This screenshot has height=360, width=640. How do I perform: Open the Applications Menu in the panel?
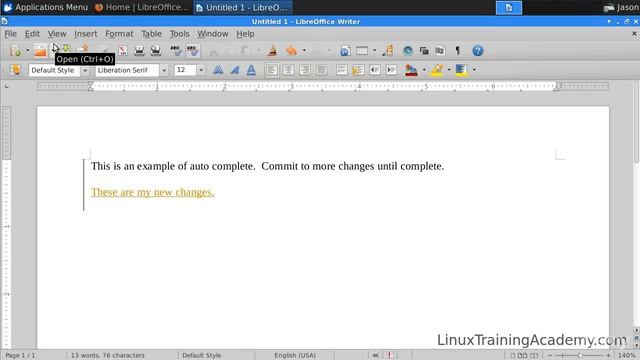point(46,7)
